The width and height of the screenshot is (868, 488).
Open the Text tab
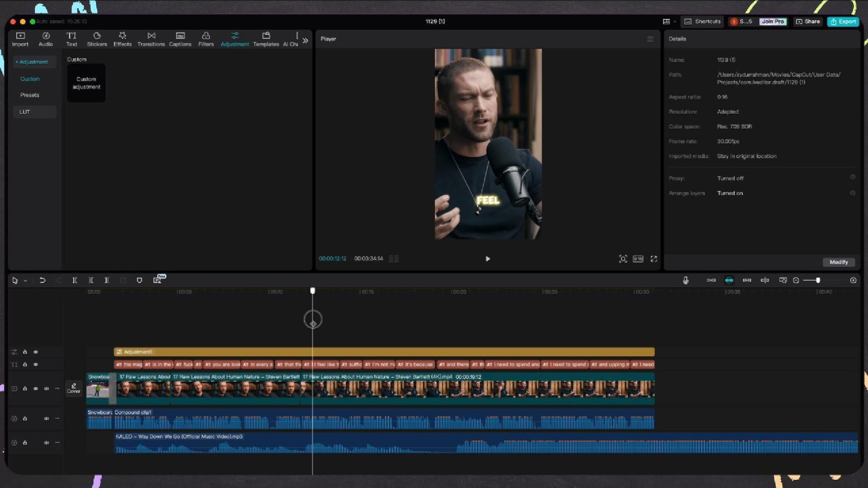tap(71, 39)
